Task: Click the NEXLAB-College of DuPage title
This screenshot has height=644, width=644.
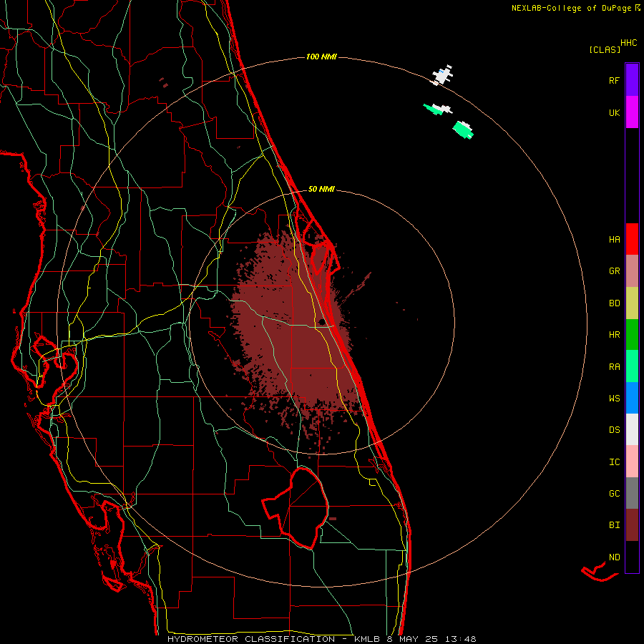Action: tap(576, 8)
